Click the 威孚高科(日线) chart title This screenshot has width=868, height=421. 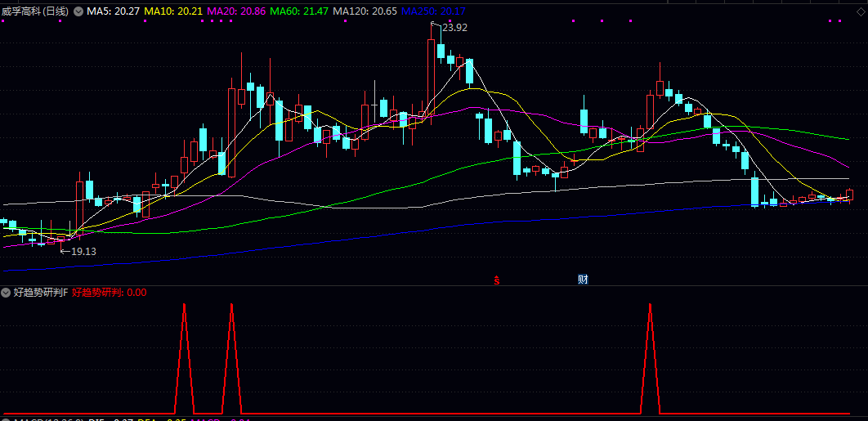click(35, 11)
